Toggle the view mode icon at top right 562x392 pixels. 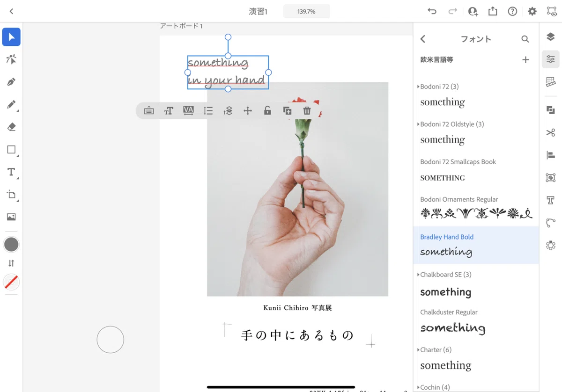[551, 11]
